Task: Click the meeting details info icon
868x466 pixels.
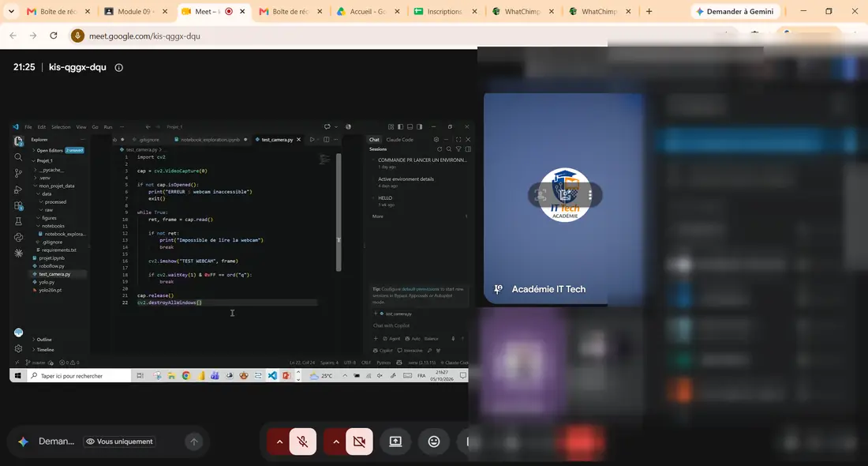Action: click(x=118, y=68)
